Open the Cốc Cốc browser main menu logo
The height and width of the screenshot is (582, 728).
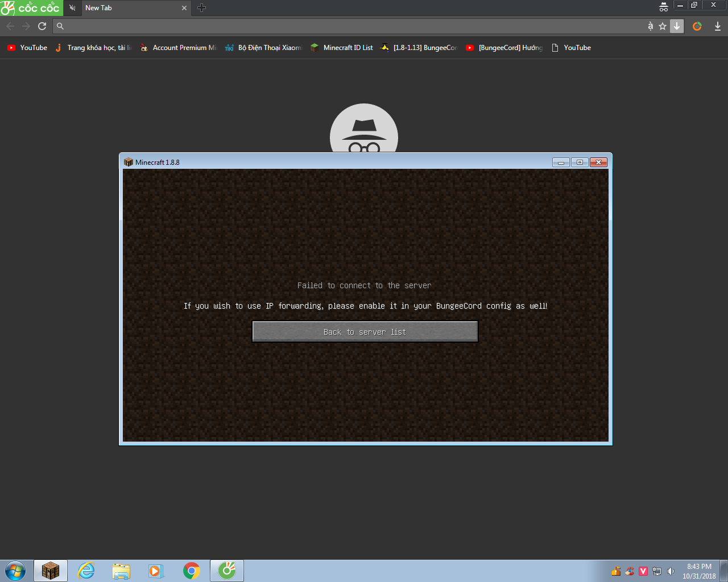pyautogui.click(x=31, y=8)
